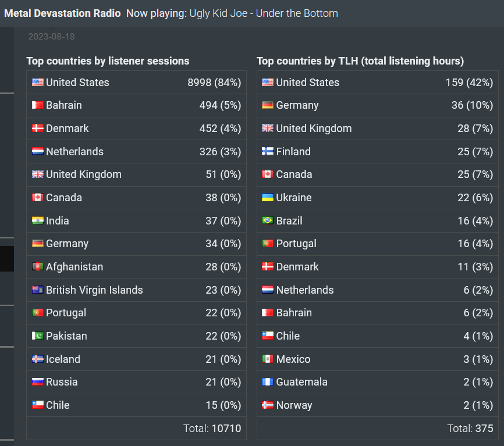Click the now playing Ugly Kid Joe track
This screenshot has height=446, width=504.
click(x=264, y=13)
